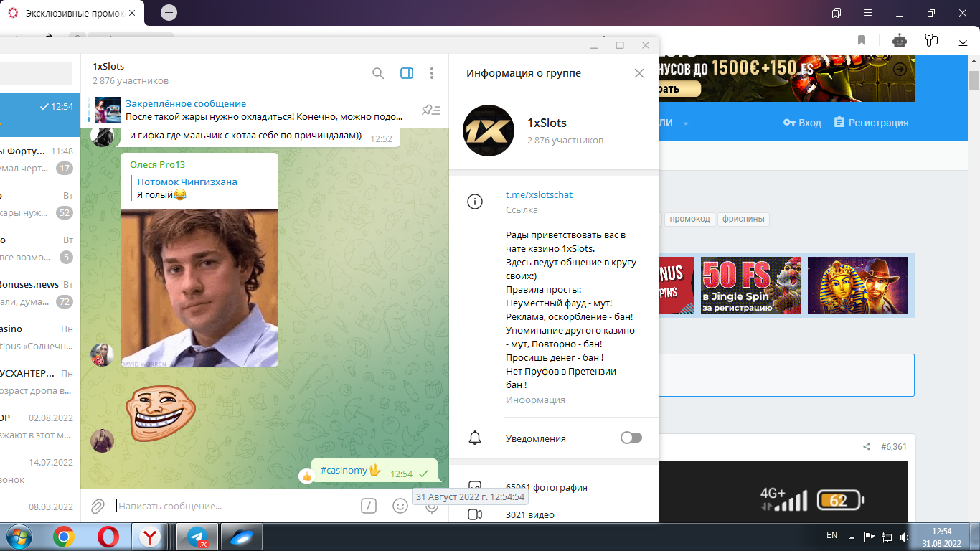Click the share icon on post #6,361

(x=867, y=447)
